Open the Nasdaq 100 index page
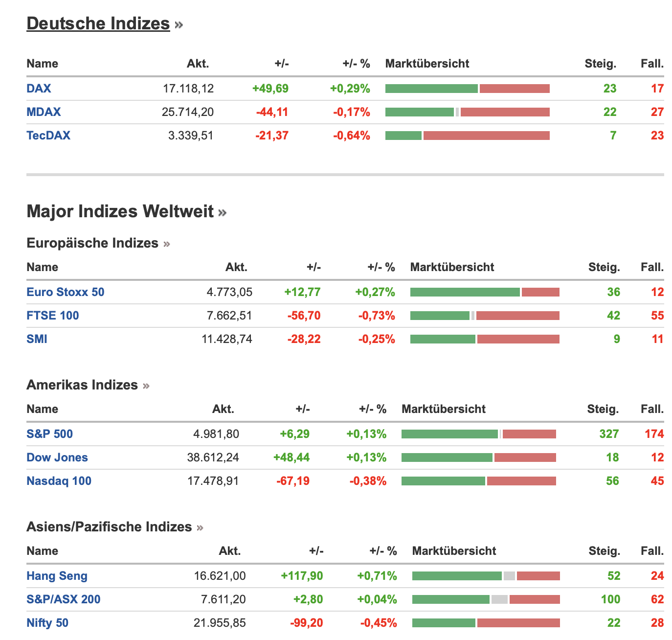Viewport: 672px width, 640px height. [59, 481]
